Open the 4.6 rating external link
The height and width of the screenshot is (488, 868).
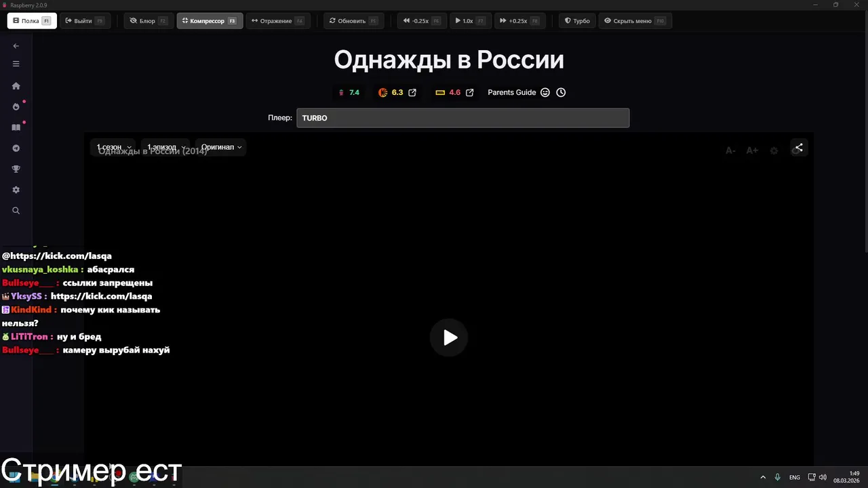pyautogui.click(x=470, y=92)
